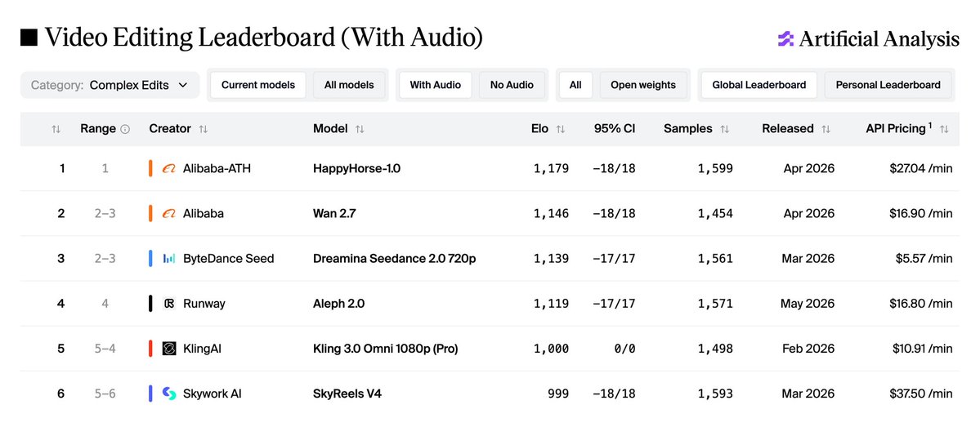Click the Elo column header label
This screenshot has height=436, width=980.
(x=539, y=129)
